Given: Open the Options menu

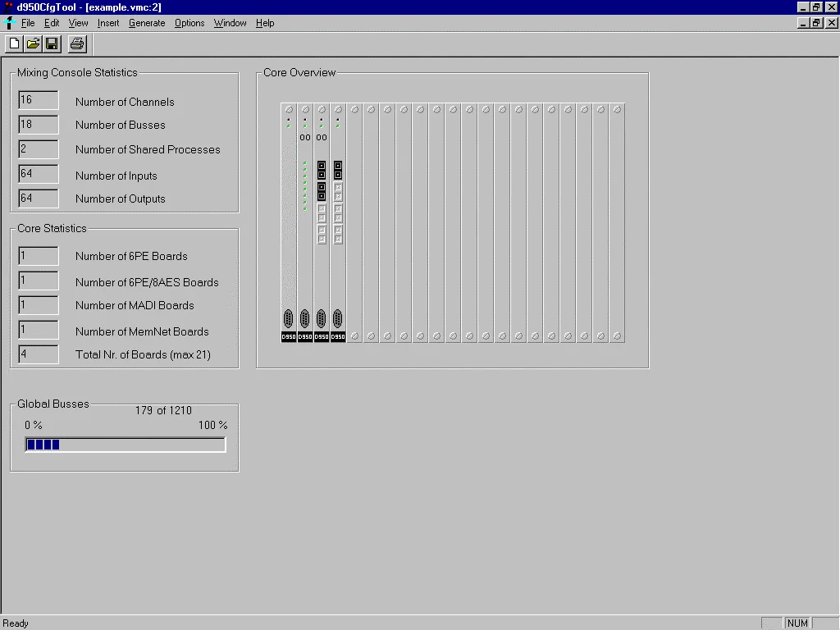Looking at the screenshot, I should pos(189,23).
